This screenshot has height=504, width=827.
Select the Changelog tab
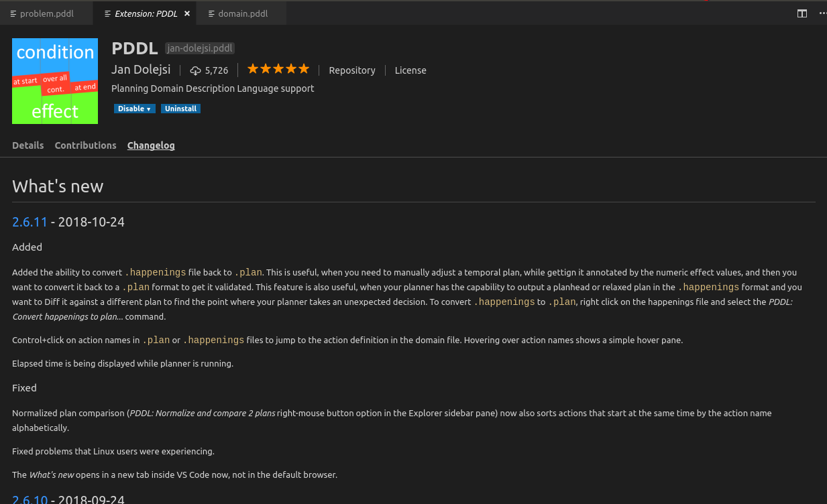coord(150,145)
